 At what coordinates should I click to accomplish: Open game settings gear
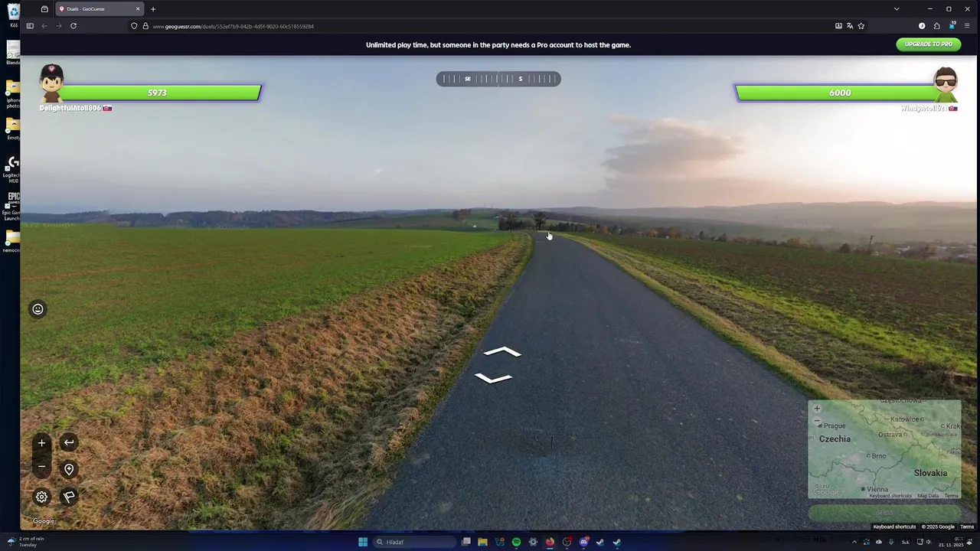coord(41,497)
